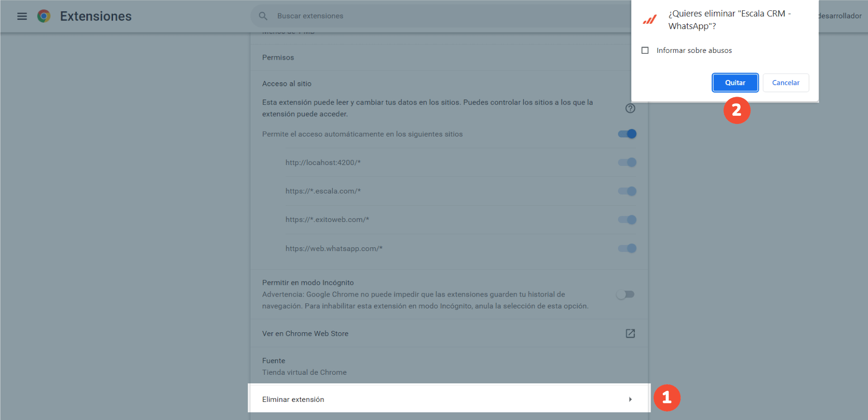
Task: Enable Permitir en modo Incógnito switch
Action: click(x=625, y=294)
